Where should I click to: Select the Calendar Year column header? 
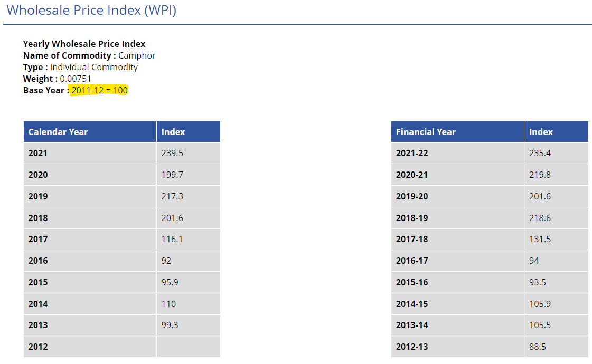coord(58,132)
